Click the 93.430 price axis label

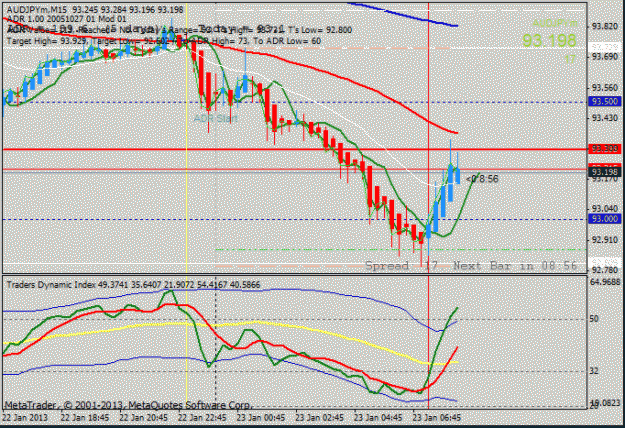point(604,118)
